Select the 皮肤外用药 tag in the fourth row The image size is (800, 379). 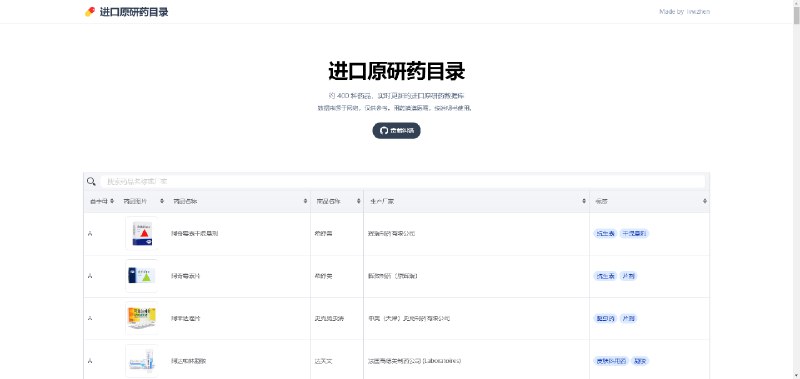click(x=611, y=361)
